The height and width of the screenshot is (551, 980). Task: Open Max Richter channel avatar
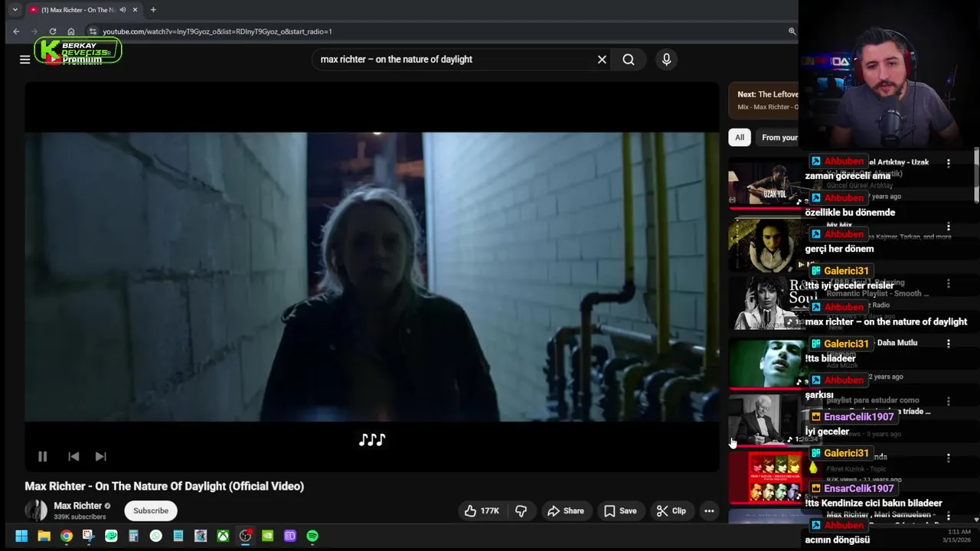tap(36, 510)
